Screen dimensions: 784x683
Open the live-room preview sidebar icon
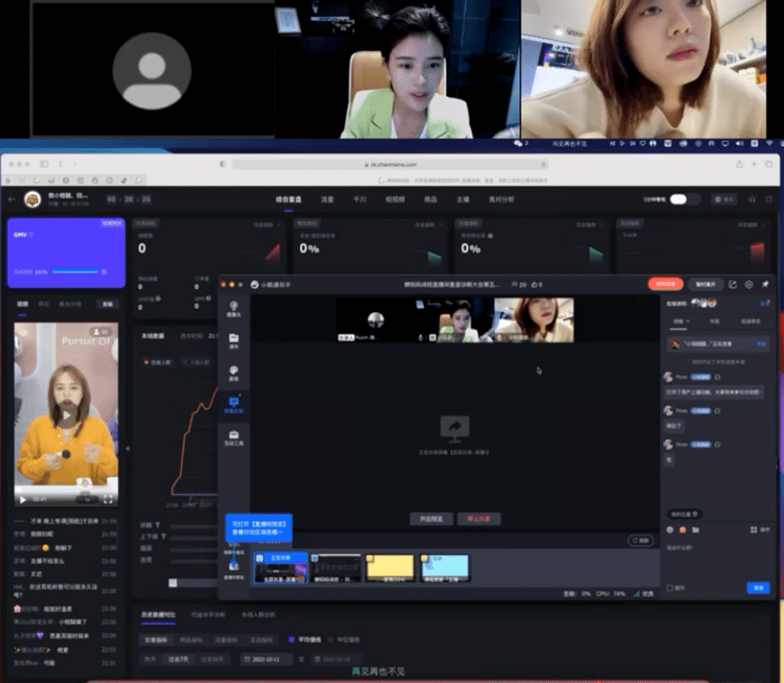pyautogui.click(x=234, y=570)
